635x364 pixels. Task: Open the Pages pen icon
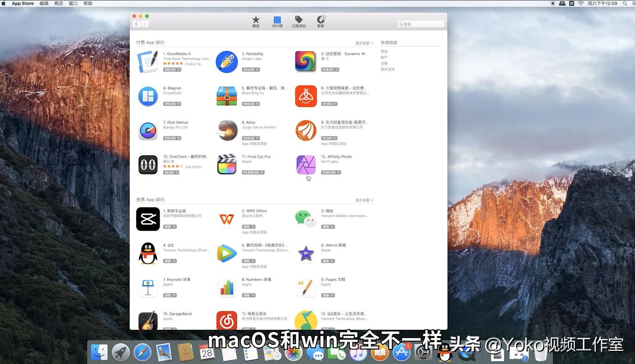coord(306,287)
